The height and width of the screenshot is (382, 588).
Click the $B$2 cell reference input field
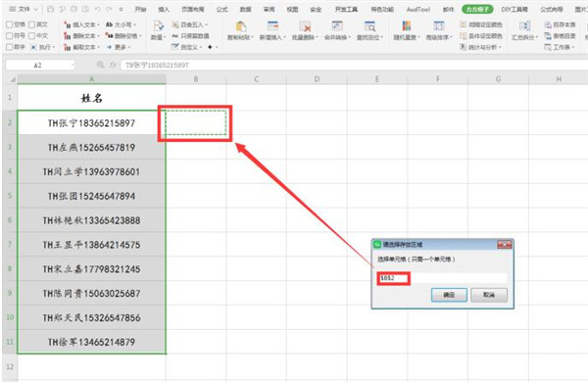pyautogui.click(x=442, y=278)
